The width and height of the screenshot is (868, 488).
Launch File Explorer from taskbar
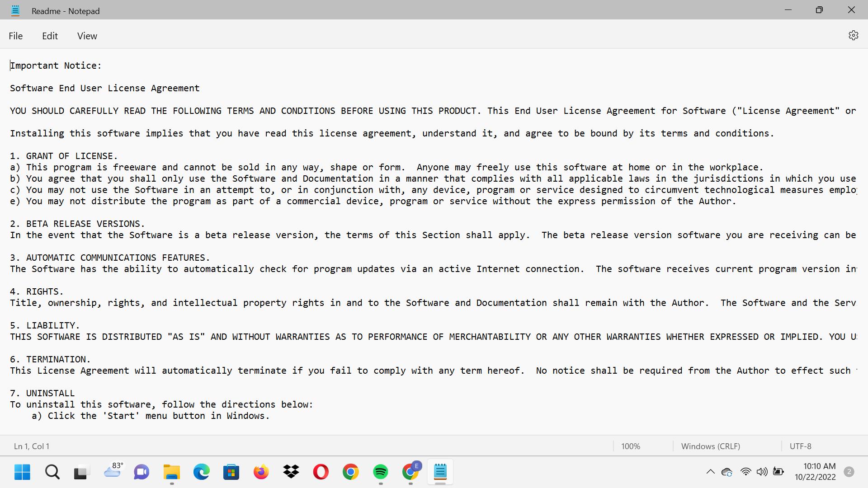click(171, 472)
